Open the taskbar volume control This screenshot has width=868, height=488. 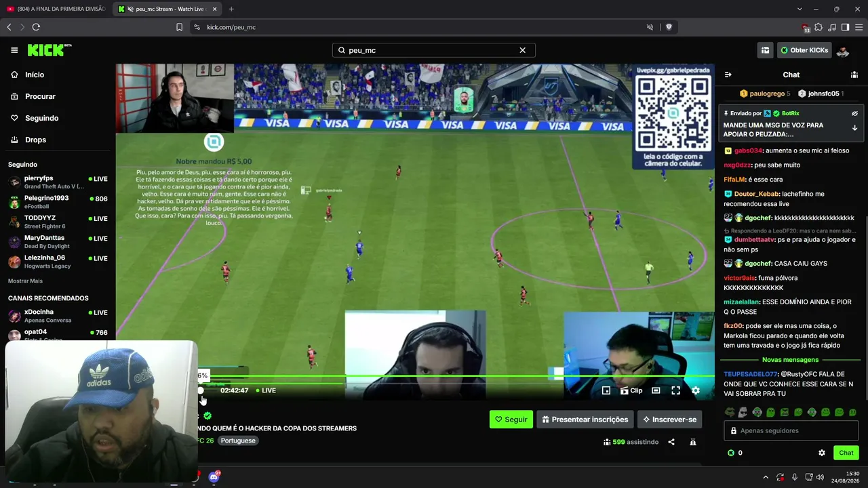coord(820,477)
